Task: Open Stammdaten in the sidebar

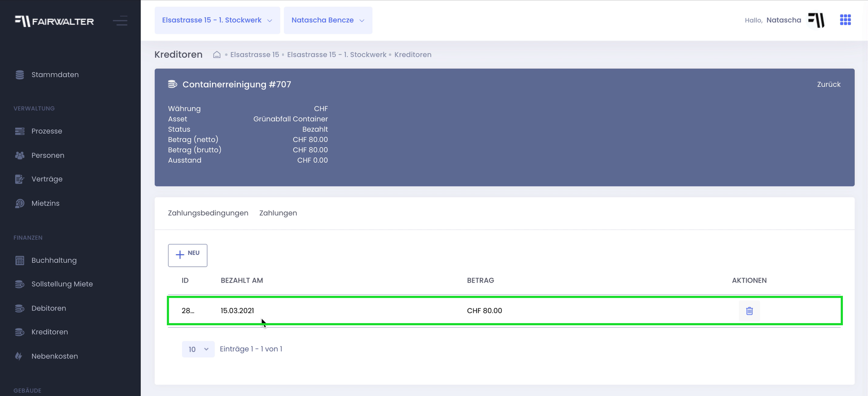Action: click(x=55, y=75)
